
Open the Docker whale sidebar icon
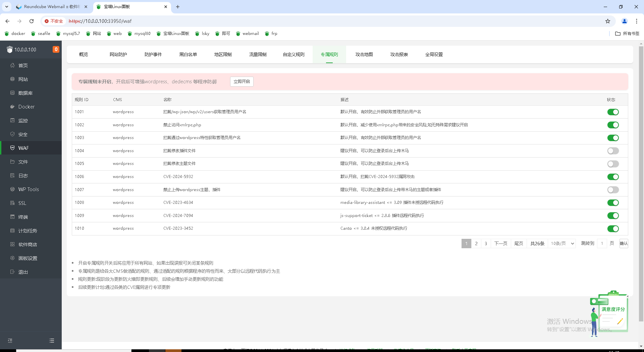12,107
